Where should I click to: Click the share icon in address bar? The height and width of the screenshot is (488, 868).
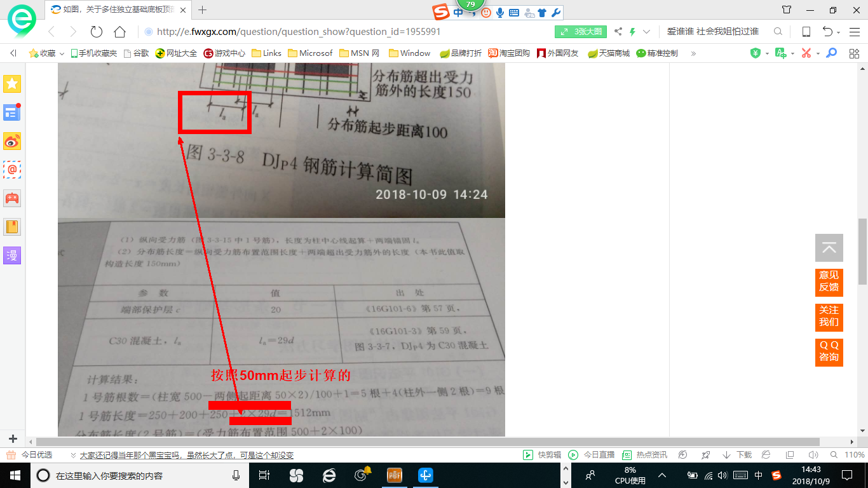[618, 32]
